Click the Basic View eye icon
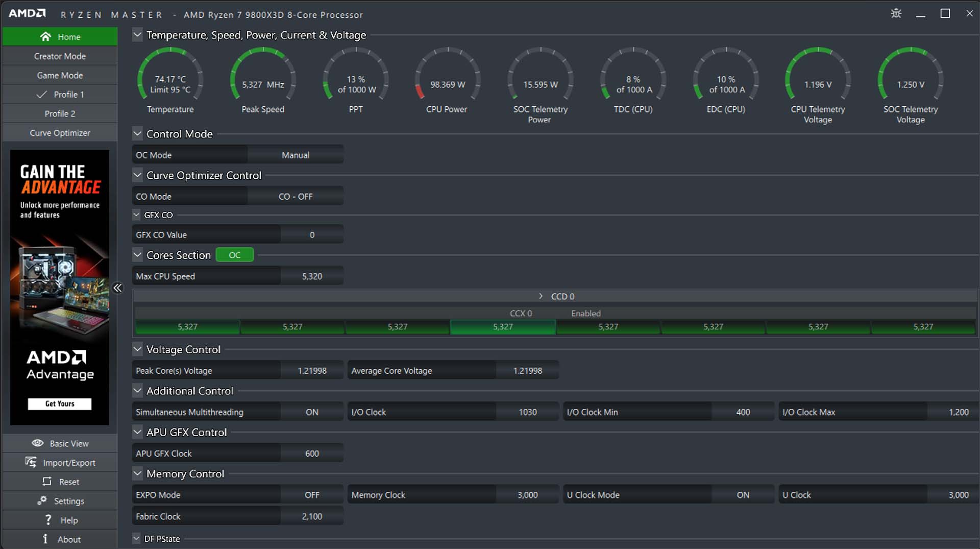The width and height of the screenshot is (980, 549). [37, 443]
